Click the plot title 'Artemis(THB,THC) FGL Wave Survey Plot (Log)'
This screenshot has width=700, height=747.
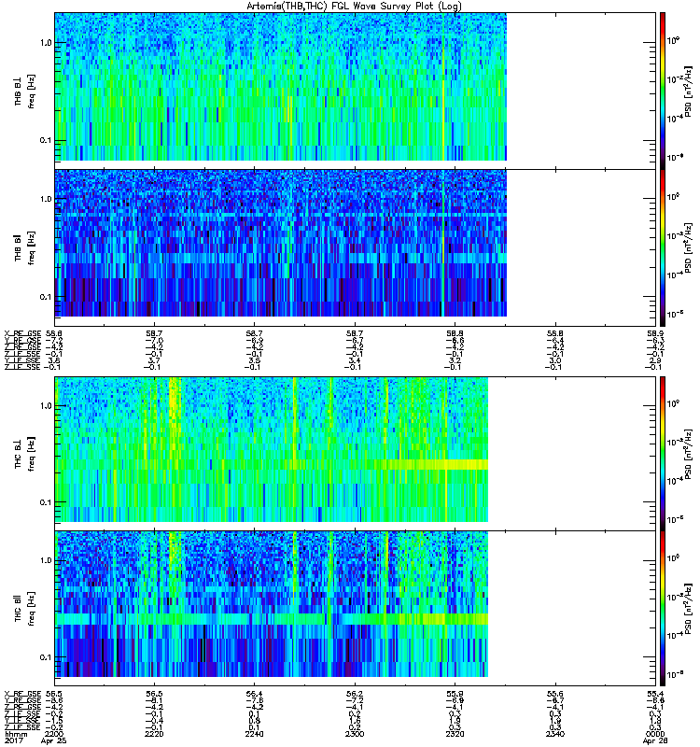pyautogui.click(x=354, y=7)
